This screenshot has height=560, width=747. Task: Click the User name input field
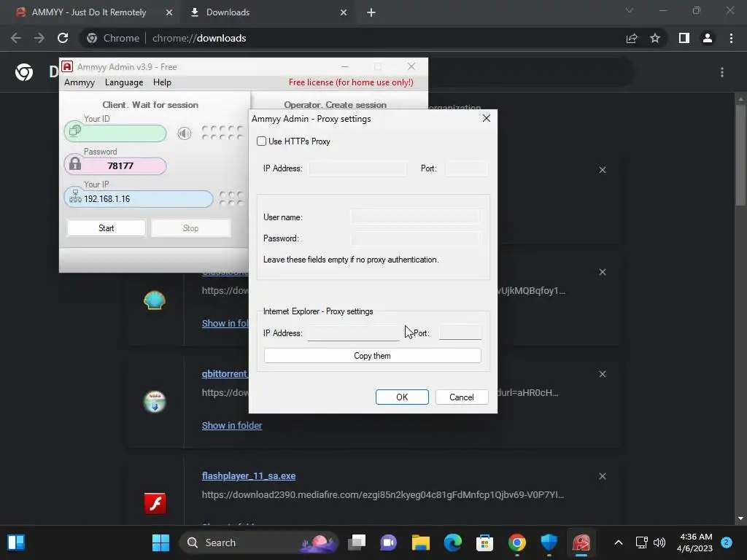[415, 217]
